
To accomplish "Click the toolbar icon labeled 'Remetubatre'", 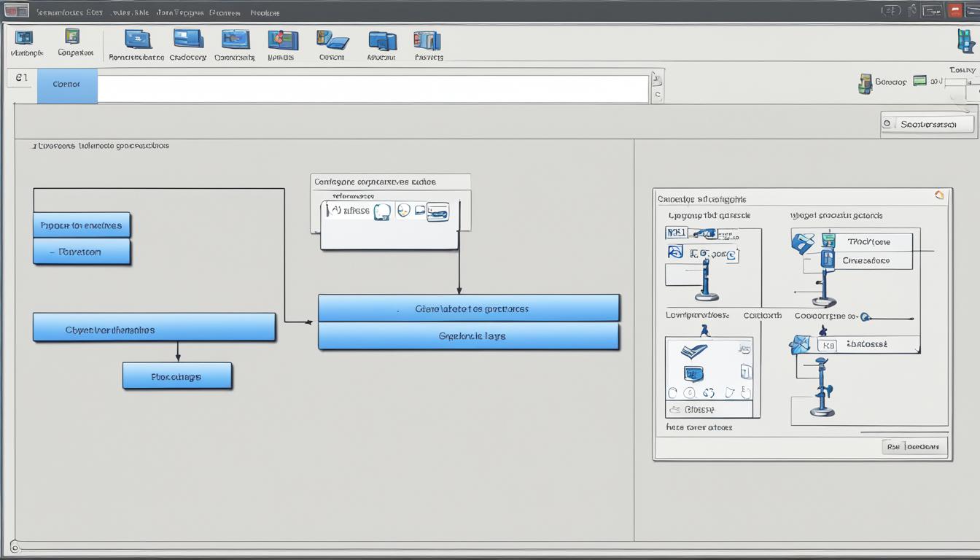I will coord(137,39).
